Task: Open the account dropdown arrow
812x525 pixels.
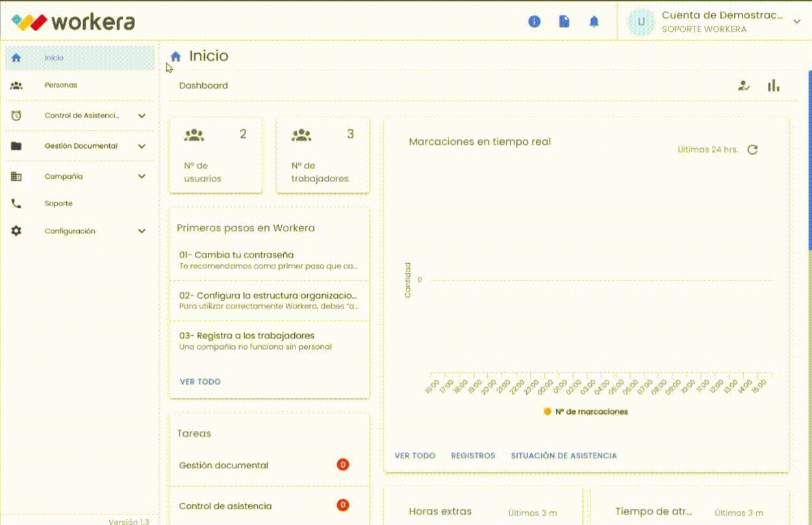Action: (x=797, y=22)
